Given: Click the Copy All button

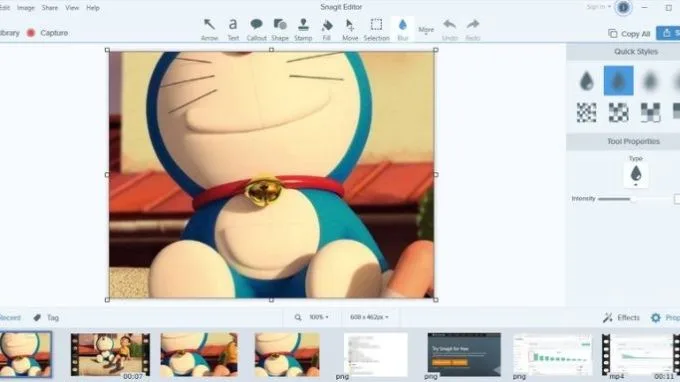Looking at the screenshot, I should point(629,33).
